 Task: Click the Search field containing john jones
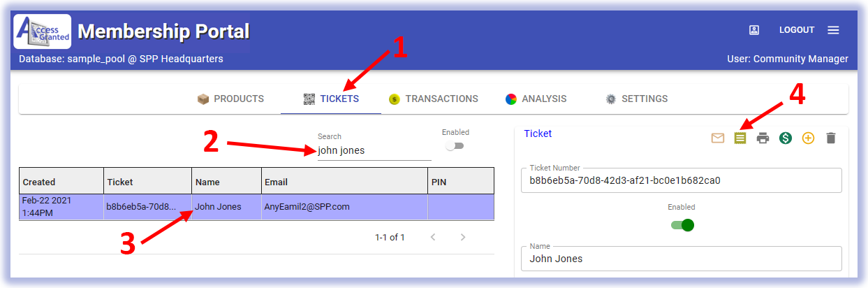374,150
